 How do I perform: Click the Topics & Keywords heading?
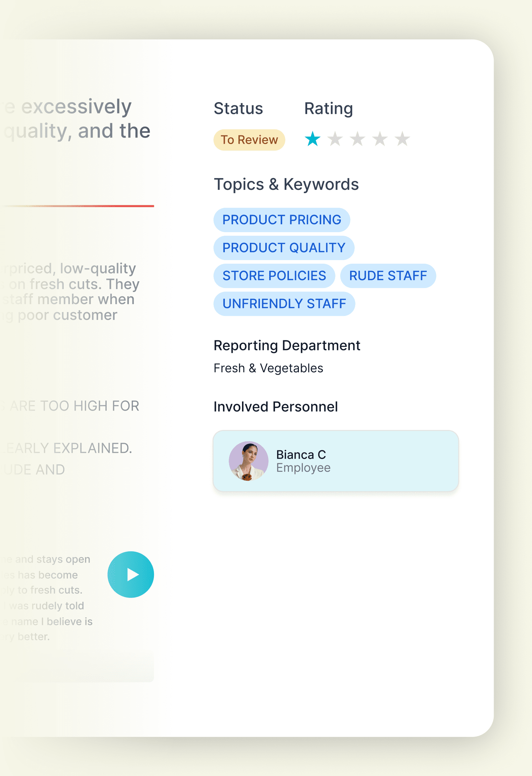(x=286, y=185)
